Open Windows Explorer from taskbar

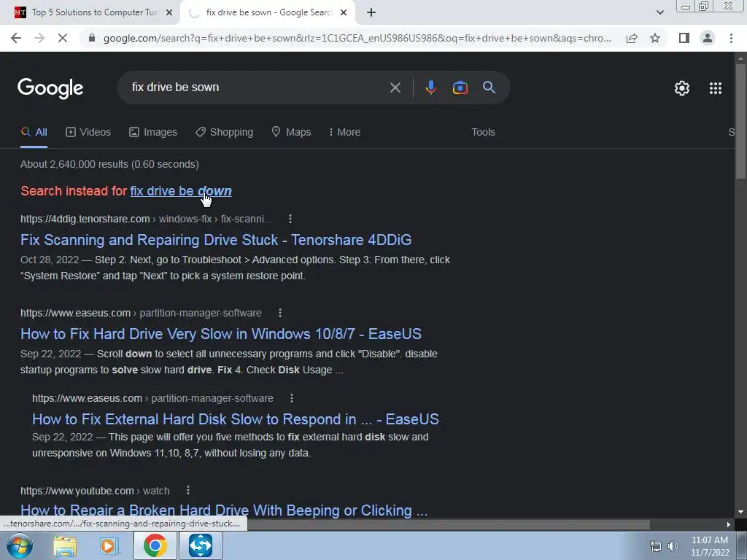coord(65,546)
